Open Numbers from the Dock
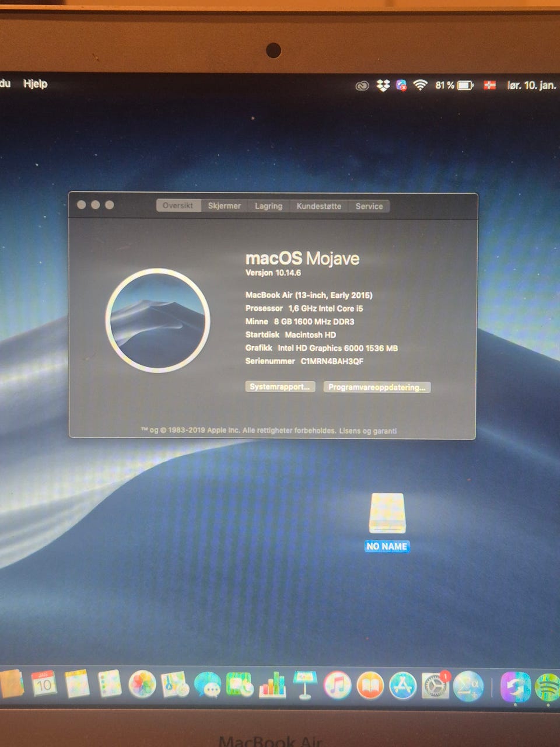This screenshot has height=747, width=560. [x=272, y=685]
